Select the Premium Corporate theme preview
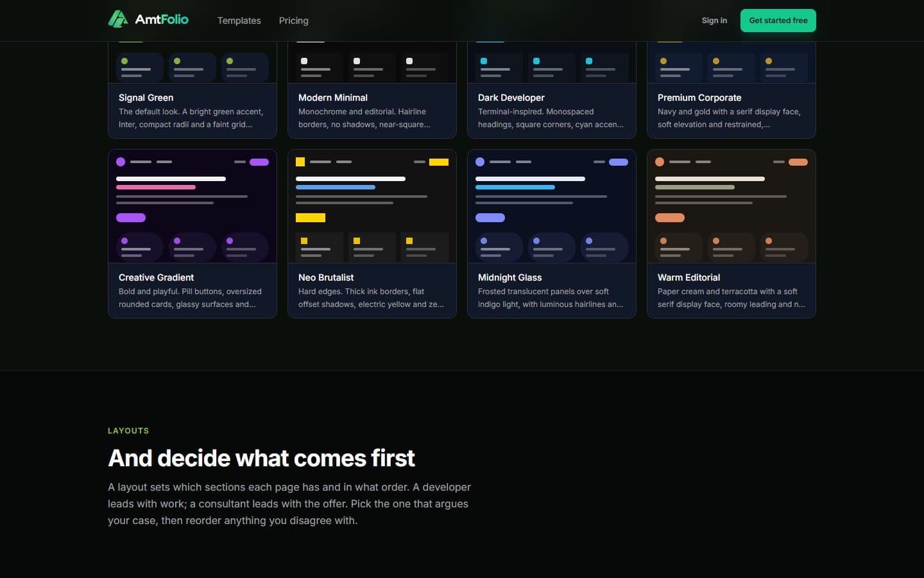Viewport: 924px width, 578px height. point(732,62)
